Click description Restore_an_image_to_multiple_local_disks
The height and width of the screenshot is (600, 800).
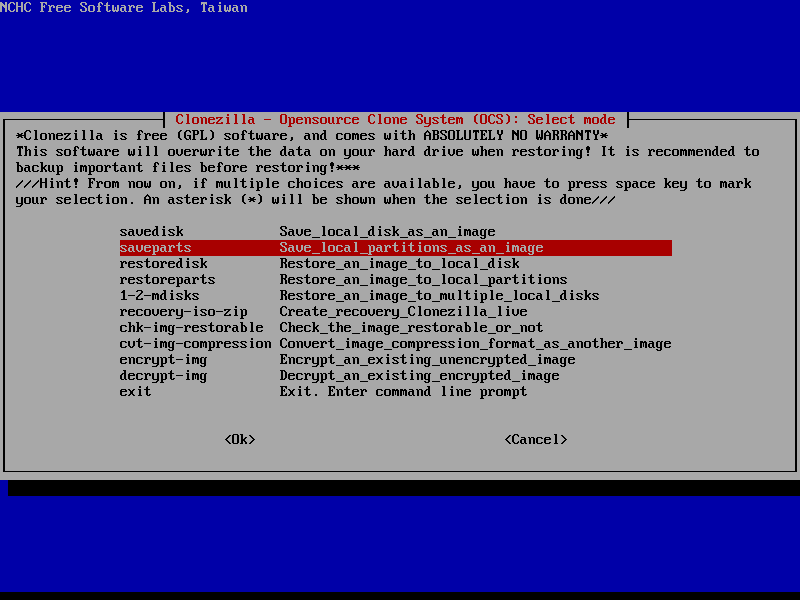click(x=439, y=295)
